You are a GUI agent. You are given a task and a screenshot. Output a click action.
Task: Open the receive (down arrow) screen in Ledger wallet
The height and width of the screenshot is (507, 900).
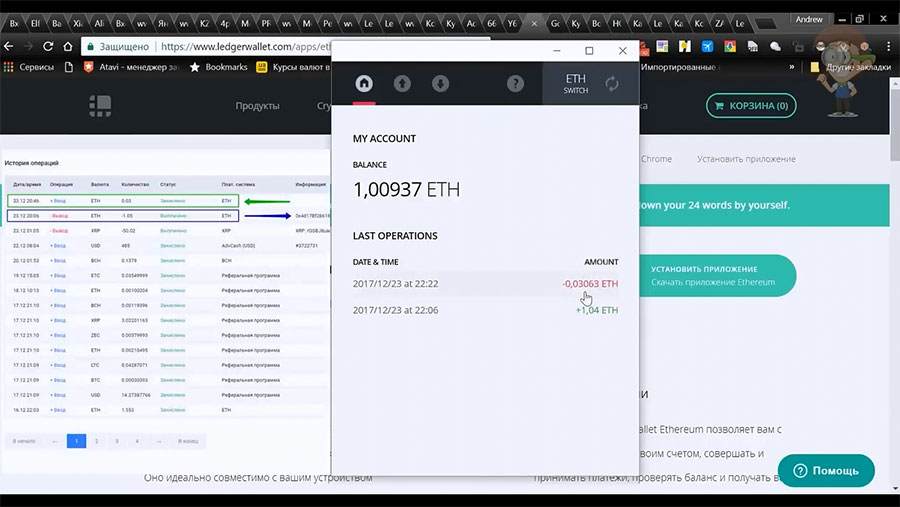pyautogui.click(x=440, y=84)
